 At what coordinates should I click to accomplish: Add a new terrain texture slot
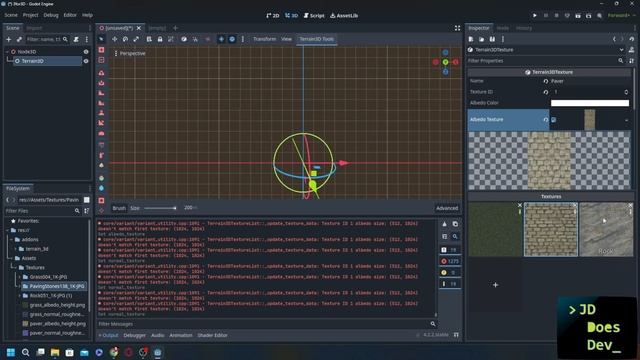[495, 285]
